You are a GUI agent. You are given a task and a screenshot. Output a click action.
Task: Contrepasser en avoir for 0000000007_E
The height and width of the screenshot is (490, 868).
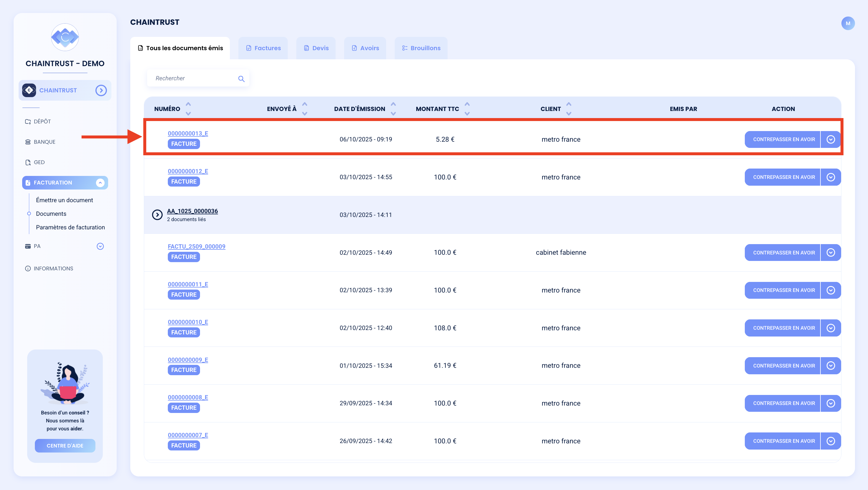click(x=782, y=441)
